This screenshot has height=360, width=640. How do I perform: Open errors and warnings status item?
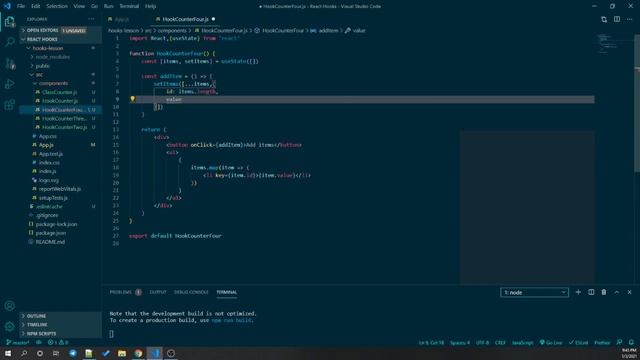click(58, 342)
